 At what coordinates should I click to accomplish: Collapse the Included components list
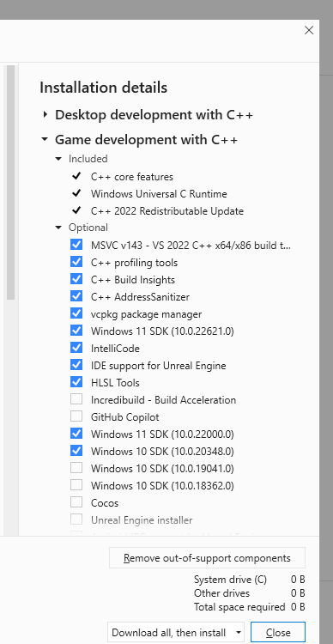[x=58, y=159]
